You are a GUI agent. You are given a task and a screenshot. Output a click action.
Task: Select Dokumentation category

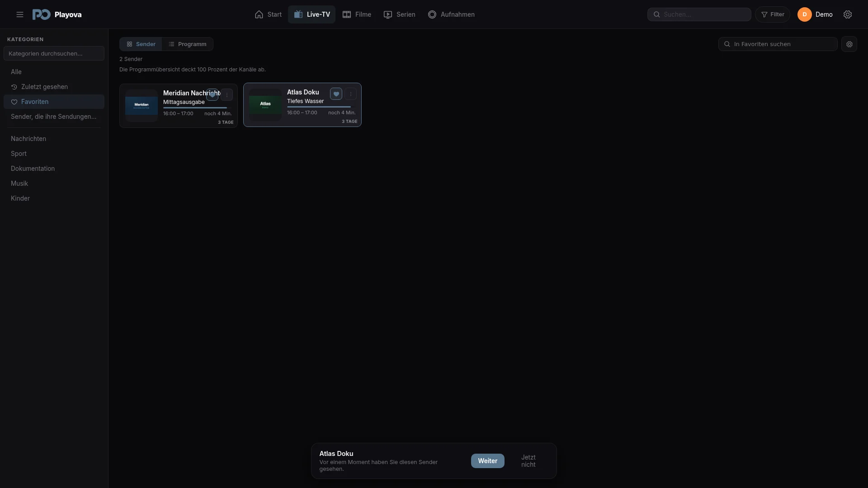coord(54,169)
